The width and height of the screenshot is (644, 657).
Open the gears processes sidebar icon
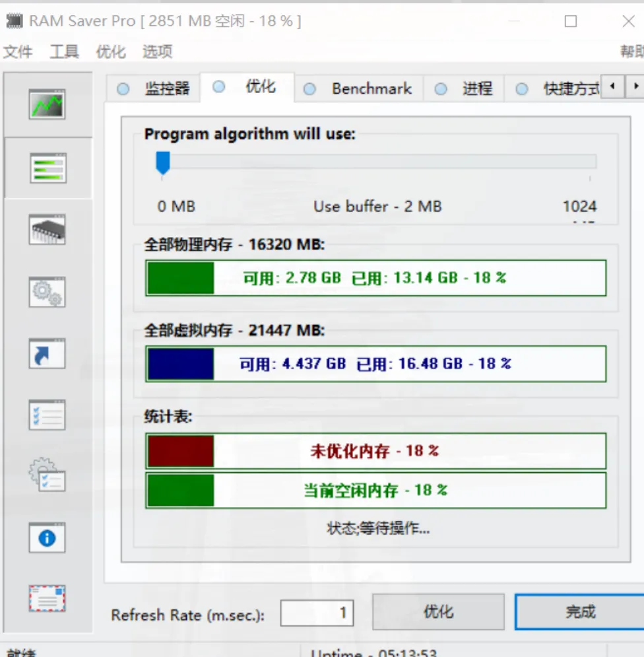click(47, 292)
